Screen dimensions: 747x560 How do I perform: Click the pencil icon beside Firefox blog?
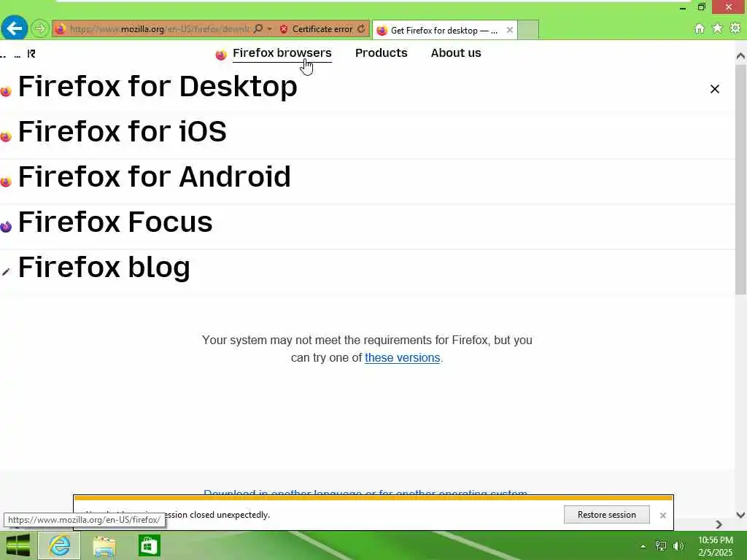[6, 272]
